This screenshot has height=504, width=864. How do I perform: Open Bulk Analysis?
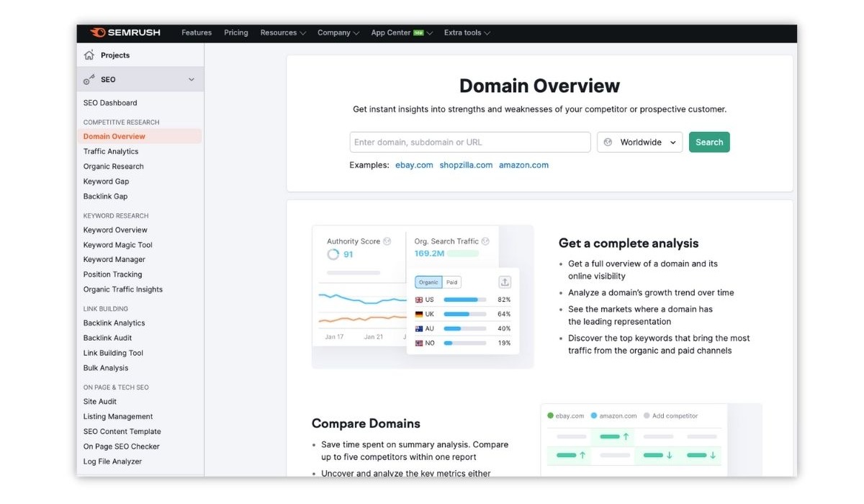pos(106,368)
